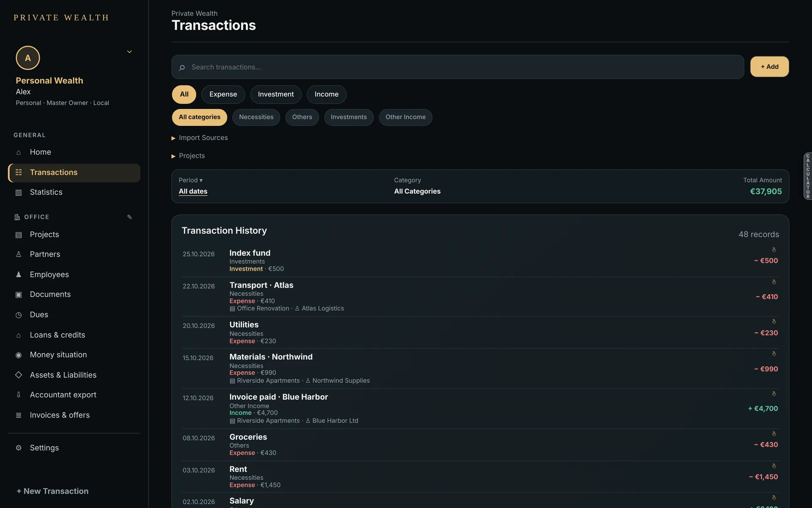The height and width of the screenshot is (508, 812).
Task: Click the OFFICE building icon in sidebar
Action: tap(17, 217)
